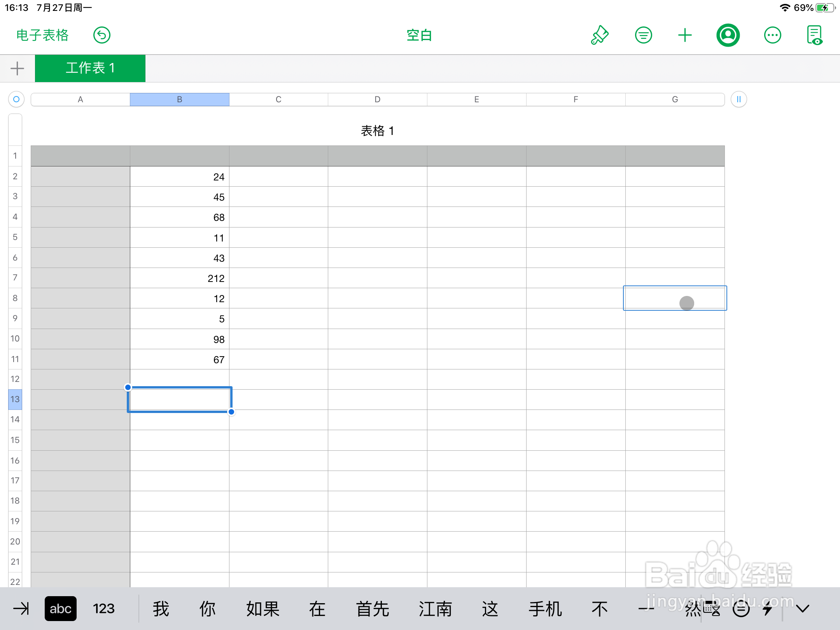840x630 pixels.
Task: Tap 电子表格 to return to spreadsheets
Action: pos(42,35)
